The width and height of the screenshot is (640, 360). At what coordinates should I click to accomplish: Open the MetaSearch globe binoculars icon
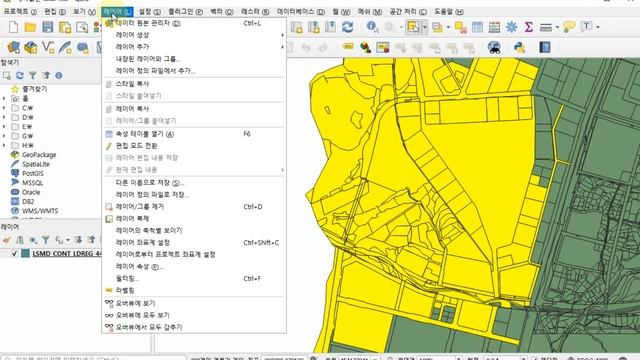click(x=494, y=47)
